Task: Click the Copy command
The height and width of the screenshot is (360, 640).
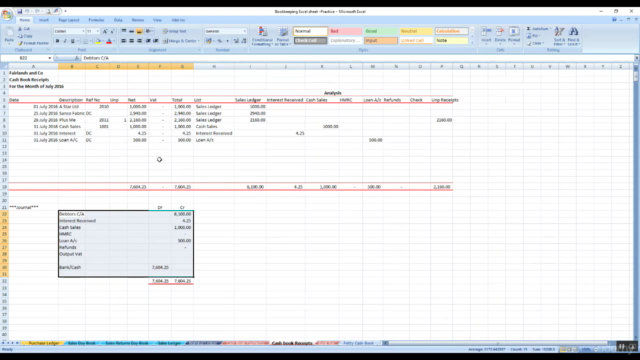Action: [x=25, y=36]
